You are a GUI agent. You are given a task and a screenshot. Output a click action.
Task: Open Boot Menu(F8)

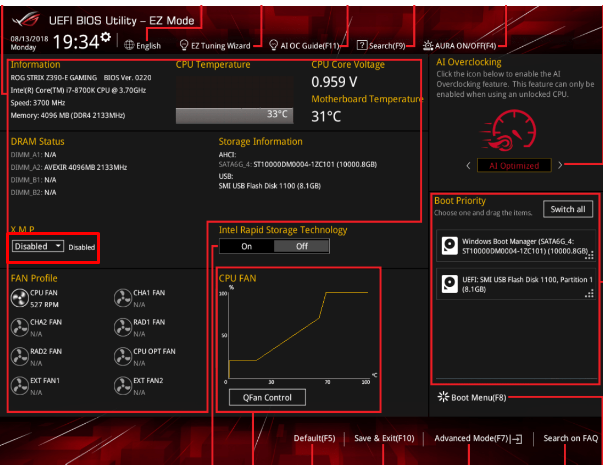[472, 397]
